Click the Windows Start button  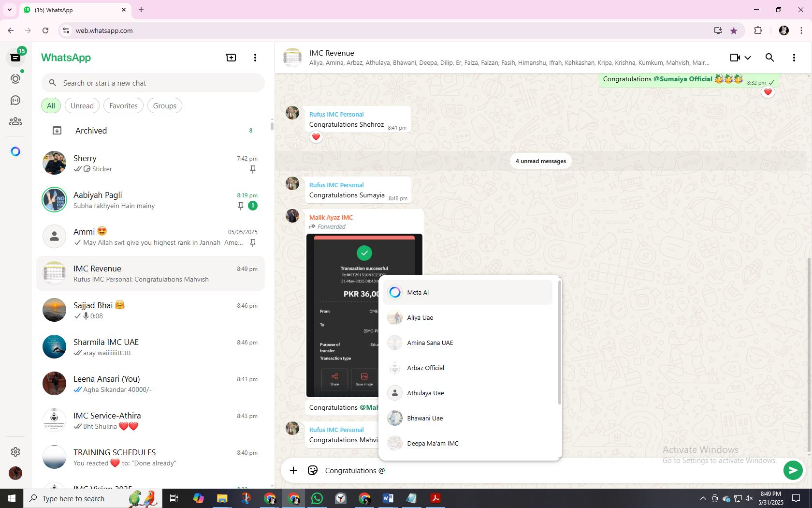(12, 498)
